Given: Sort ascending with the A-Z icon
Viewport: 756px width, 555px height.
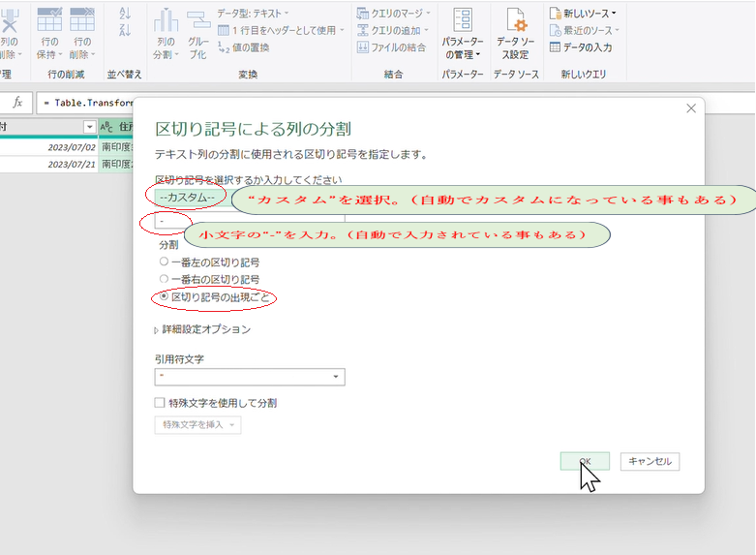Looking at the screenshot, I should tap(125, 13).
